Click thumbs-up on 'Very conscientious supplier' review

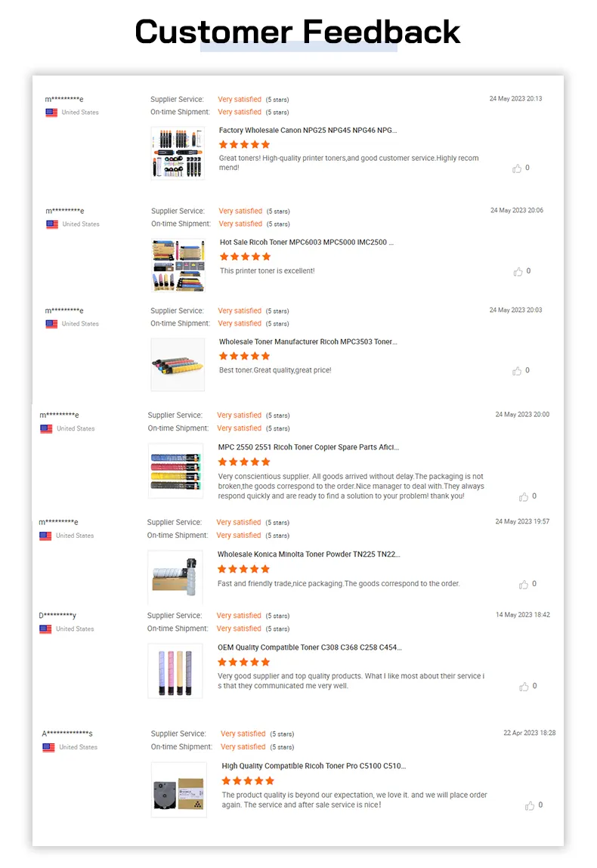(524, 497)
